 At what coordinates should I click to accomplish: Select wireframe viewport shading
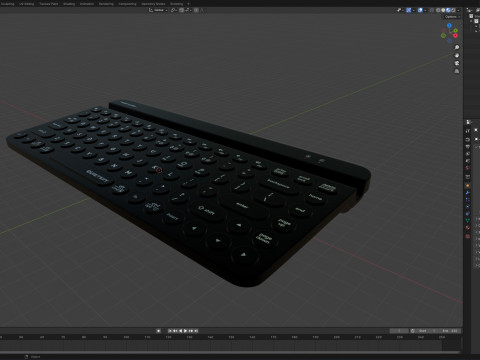[438, 10]
